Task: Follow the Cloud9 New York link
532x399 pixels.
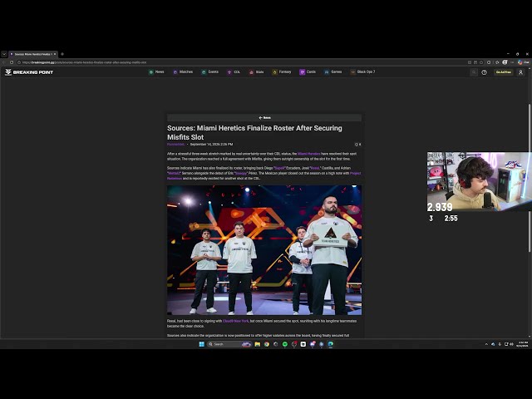Action: [235, 321]
